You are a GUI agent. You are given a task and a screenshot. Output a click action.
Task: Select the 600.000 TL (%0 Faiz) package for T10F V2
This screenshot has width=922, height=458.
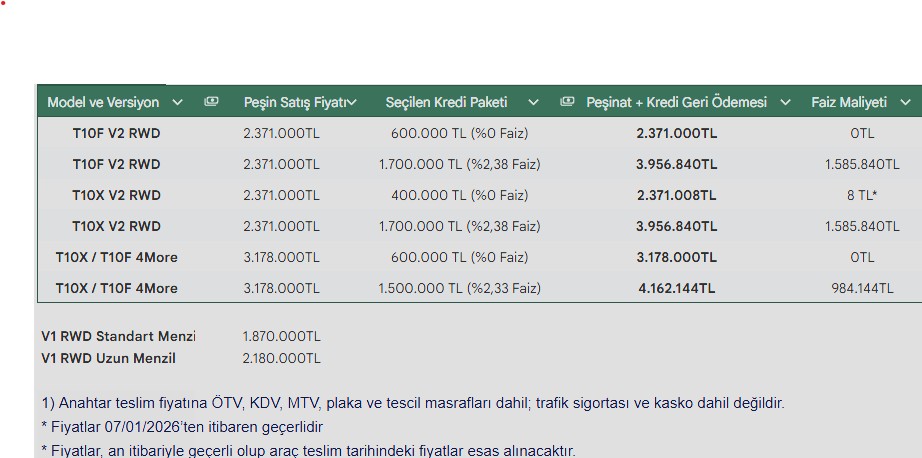pyautogui.click(x=460, y=133)
